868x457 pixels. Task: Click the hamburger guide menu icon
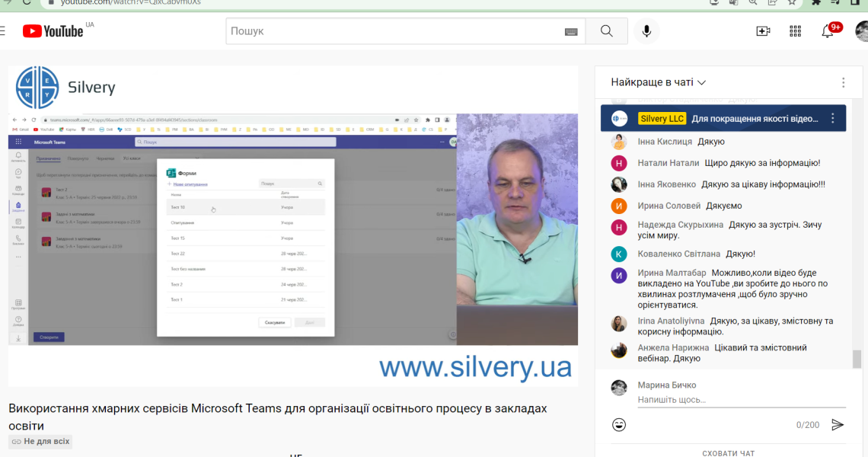click(x=3, y=31)
